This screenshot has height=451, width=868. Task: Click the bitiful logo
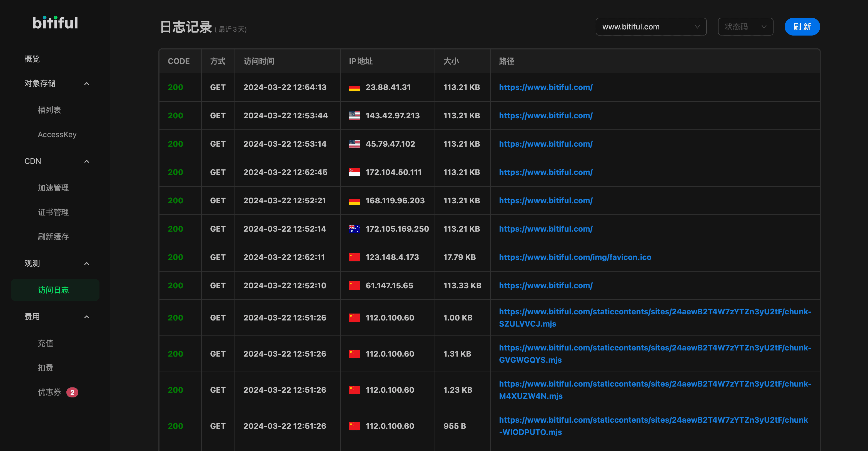tap(55, 23)
